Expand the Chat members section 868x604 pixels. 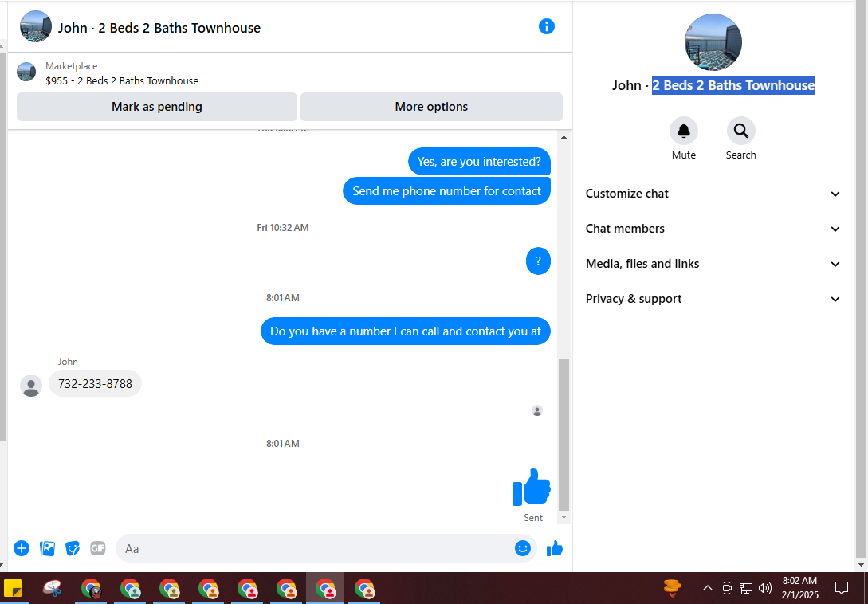[713, 229]
